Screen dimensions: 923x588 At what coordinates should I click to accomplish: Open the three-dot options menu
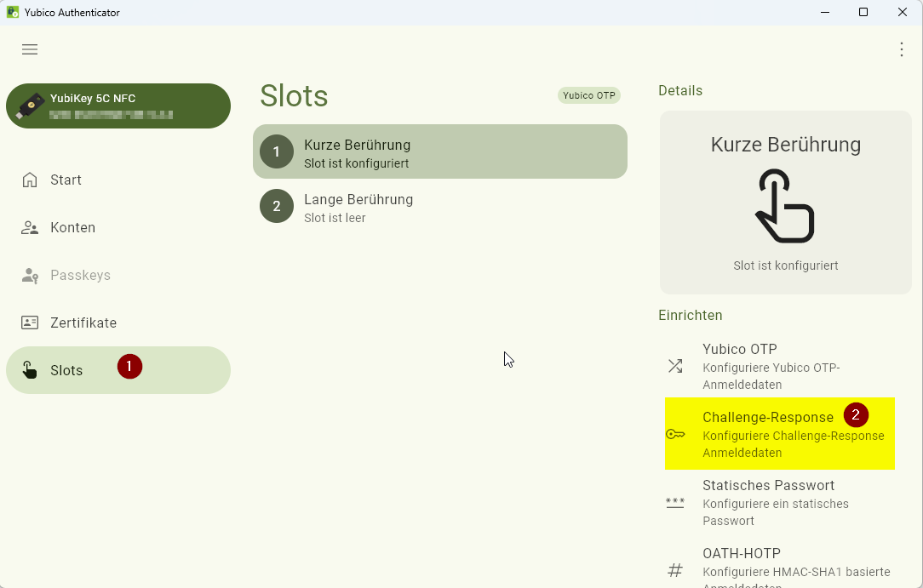tap(901, 49)
